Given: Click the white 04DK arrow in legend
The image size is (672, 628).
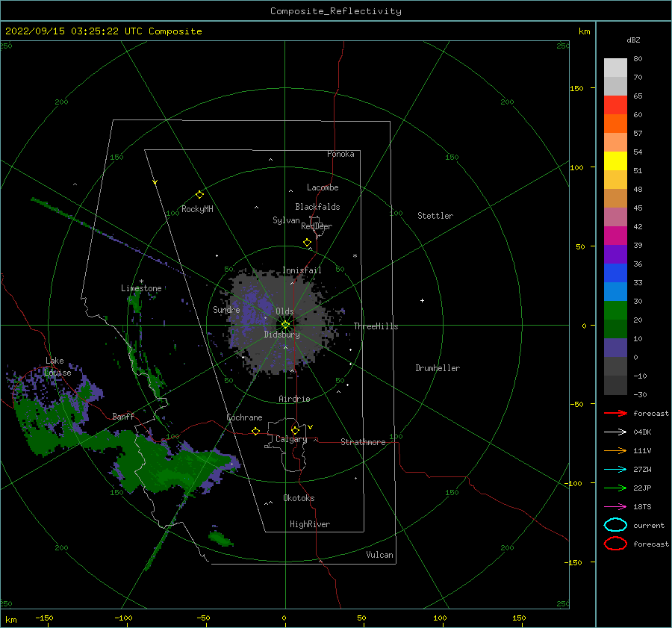Looking at the screenshot, I should coord(615,432).
